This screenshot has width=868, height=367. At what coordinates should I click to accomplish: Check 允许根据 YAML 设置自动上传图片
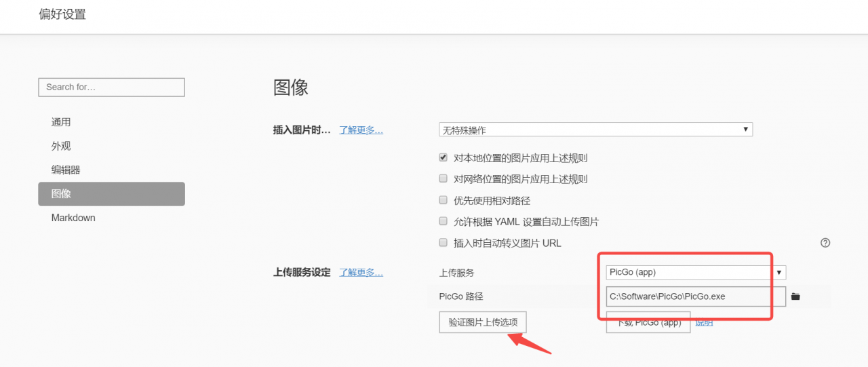(x=443, y=221)
